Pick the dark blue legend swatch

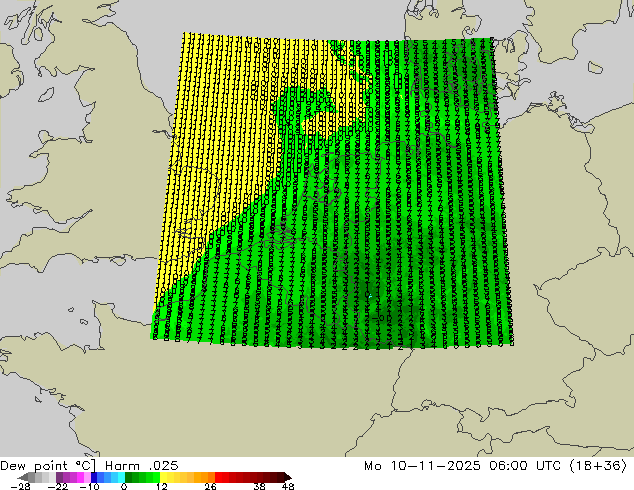click(x=94, y=477)
